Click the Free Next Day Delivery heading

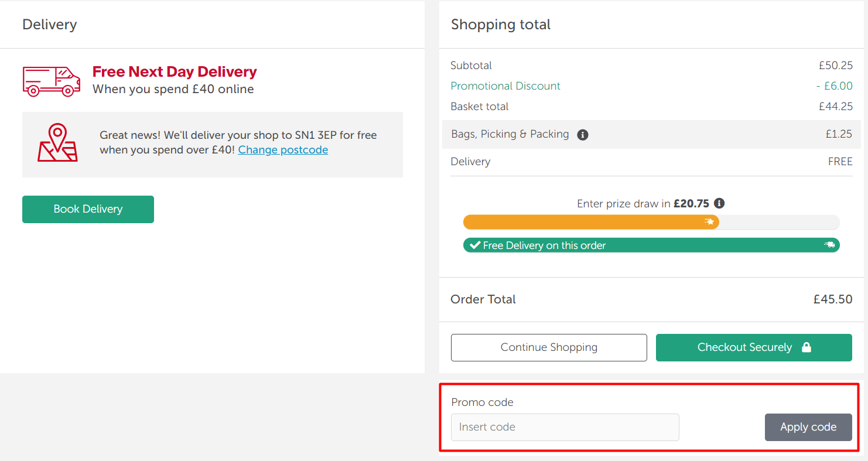(x=175, y=71)
